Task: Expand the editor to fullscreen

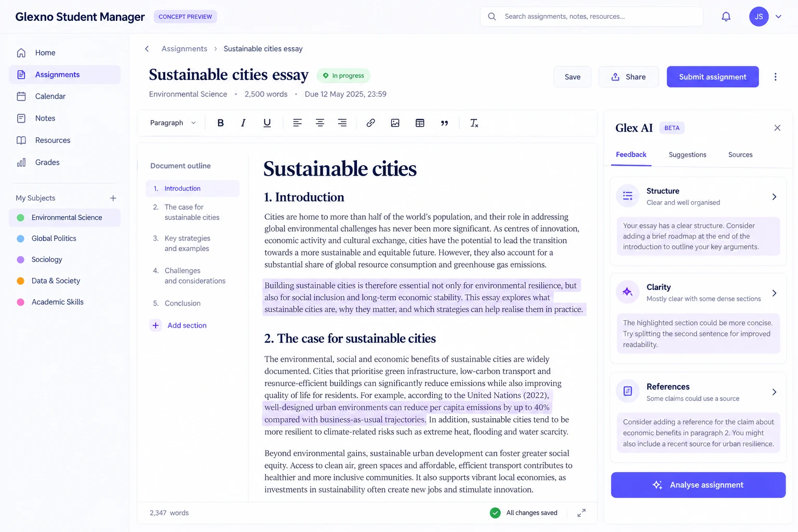Action: [581, 513]
